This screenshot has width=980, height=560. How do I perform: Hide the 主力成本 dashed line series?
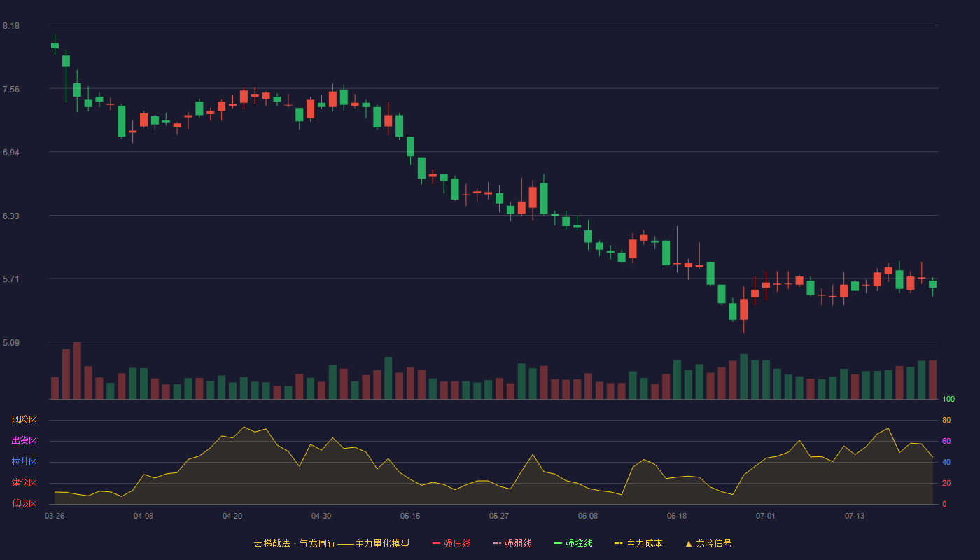coord(638,543)
